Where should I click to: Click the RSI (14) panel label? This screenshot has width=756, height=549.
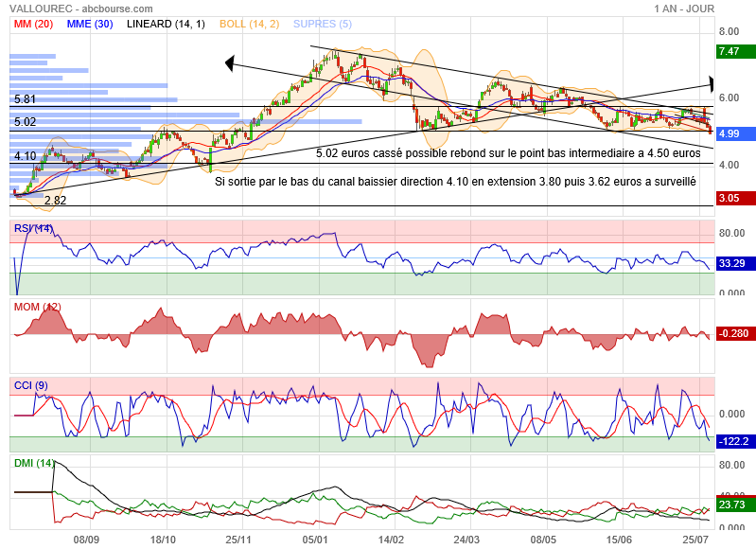point(32,228)
